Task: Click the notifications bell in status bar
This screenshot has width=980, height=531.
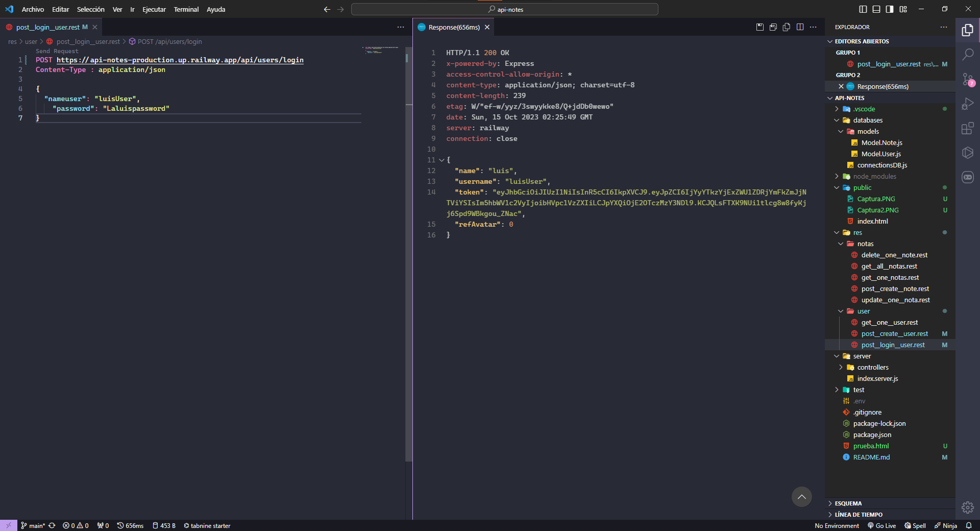Action: [968, 525]
